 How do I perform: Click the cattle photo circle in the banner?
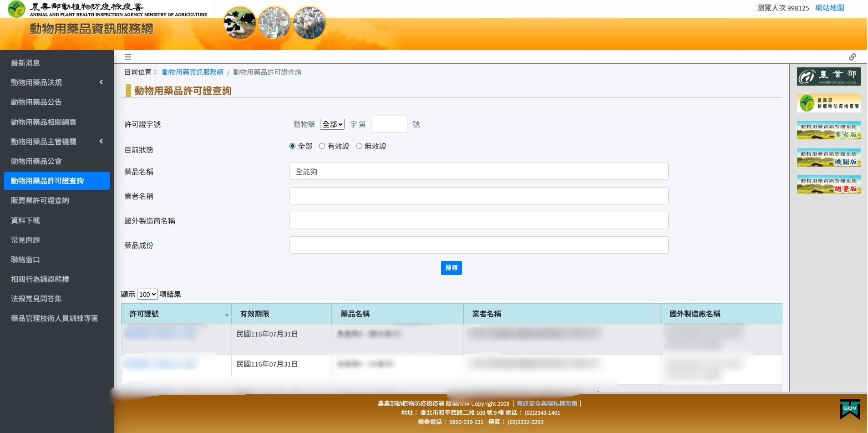coord(239,22)
